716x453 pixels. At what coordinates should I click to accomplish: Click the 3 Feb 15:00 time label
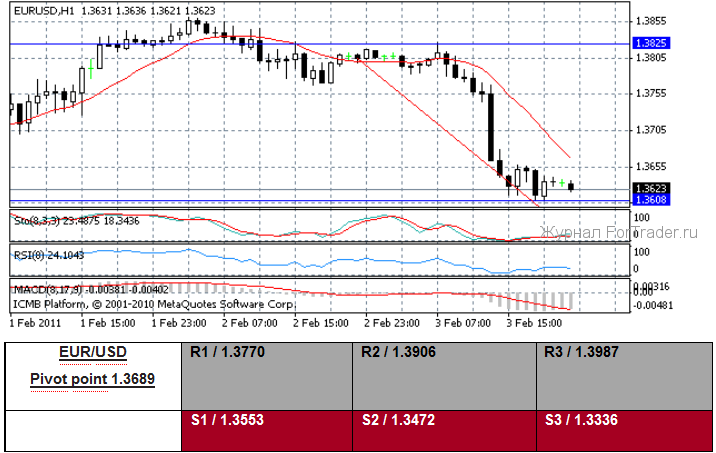(534, 323)
